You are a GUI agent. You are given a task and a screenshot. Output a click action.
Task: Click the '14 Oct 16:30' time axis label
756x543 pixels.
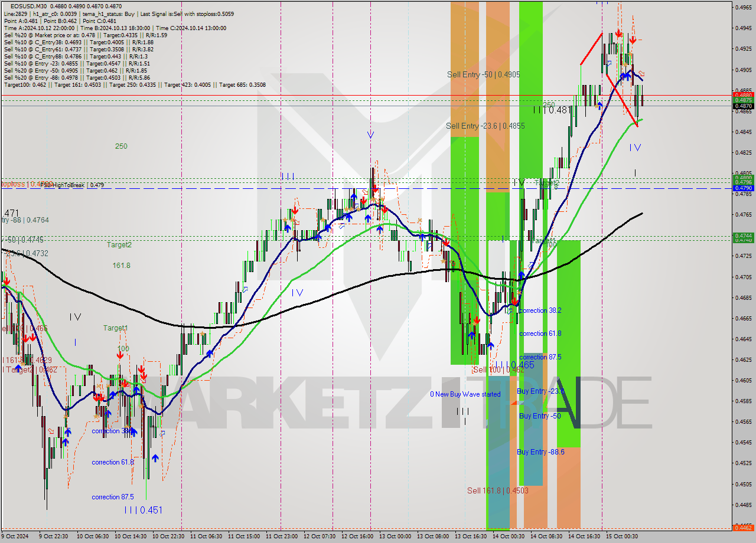click(584, 537)
